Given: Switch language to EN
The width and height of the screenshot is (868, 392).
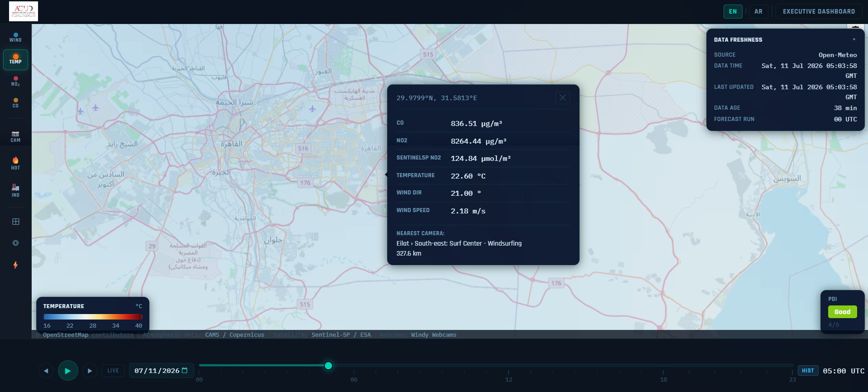Looking at the screenshot, I should (x=733, y=11).
